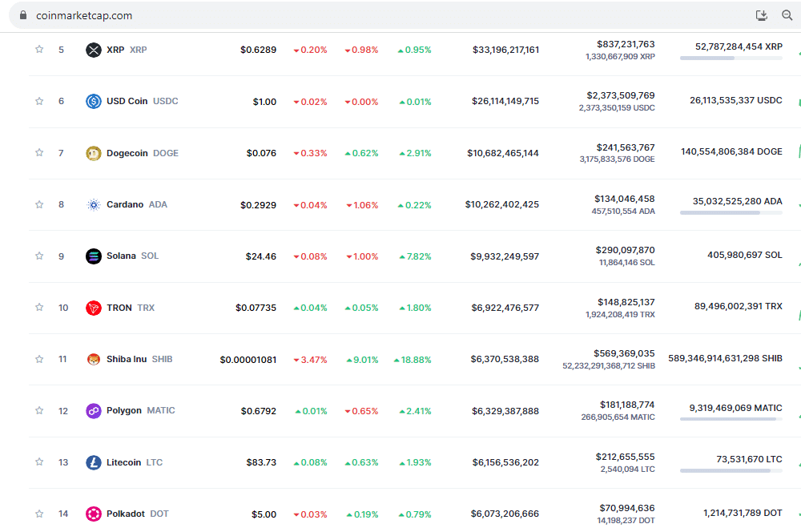Click Polkadot circulating supply 1,214,731,789 DOT
The image size is (801, 532).
743,513
